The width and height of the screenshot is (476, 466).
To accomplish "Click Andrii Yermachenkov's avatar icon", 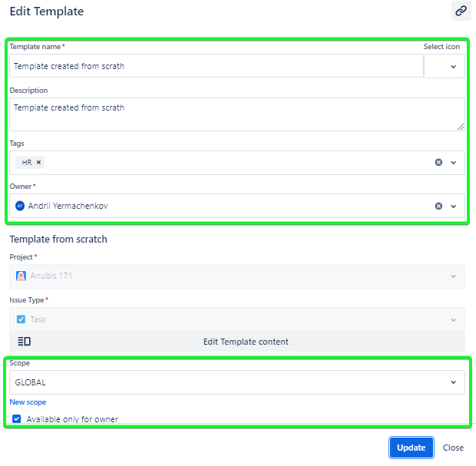I will click(x=20, y=206).
